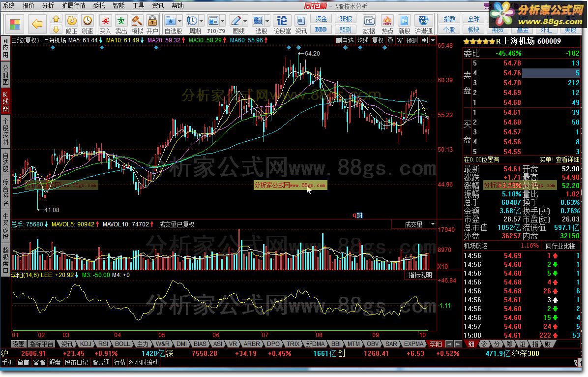Open the 模拟 gavel simulation icon
The height and width of the screenshot is (377, 588).
[x=137, y=21]
